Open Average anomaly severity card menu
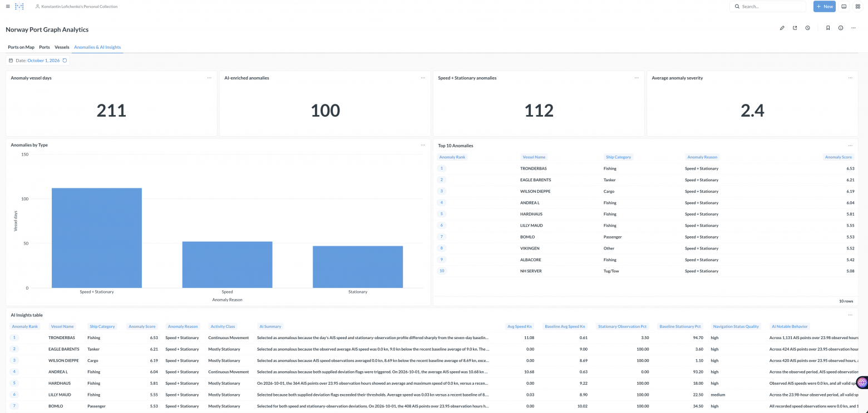The width and height of the screenshot is (868, 413). click(850, 78)
